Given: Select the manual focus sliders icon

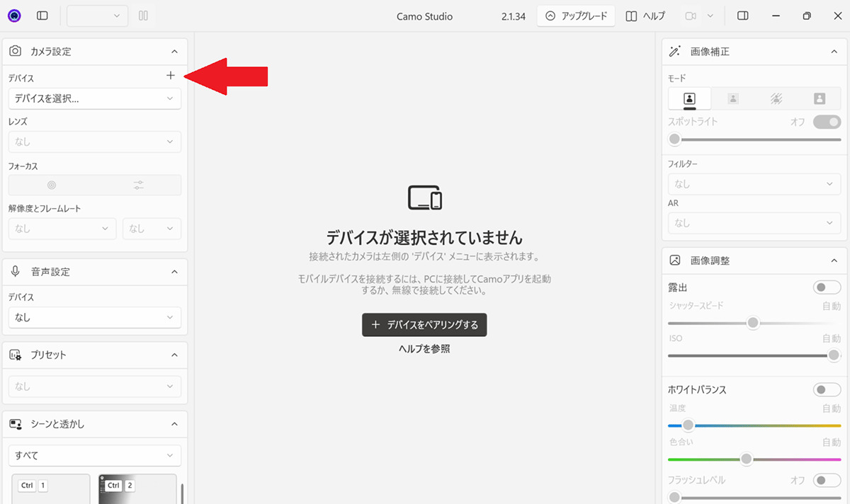Looking at the screenshot, I should pyautogui.click(x=138, y=185).
